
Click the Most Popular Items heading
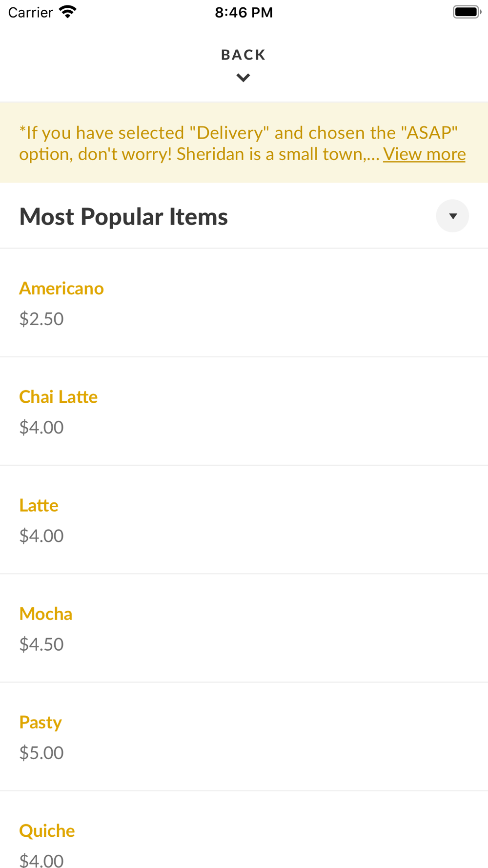(123, 216)
